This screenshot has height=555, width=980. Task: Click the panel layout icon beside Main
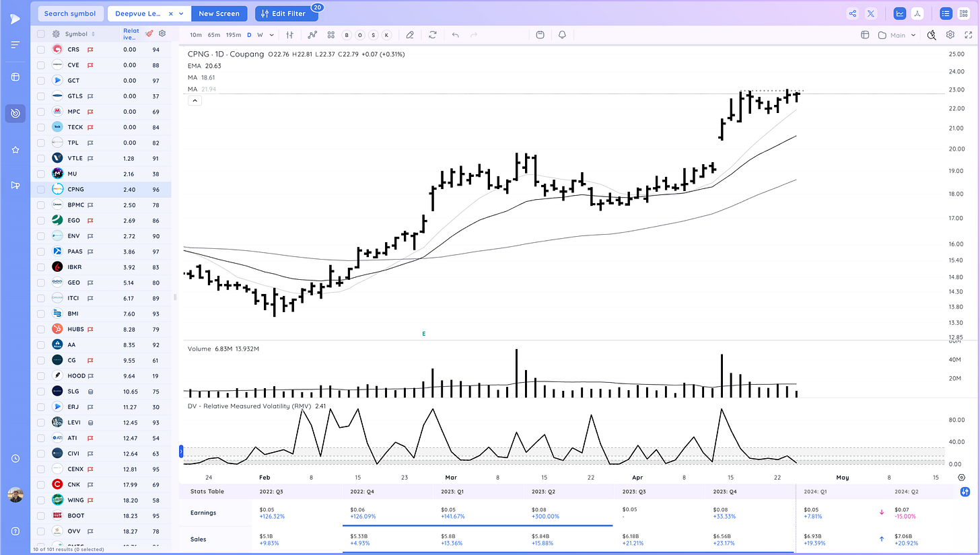[866, 35]
